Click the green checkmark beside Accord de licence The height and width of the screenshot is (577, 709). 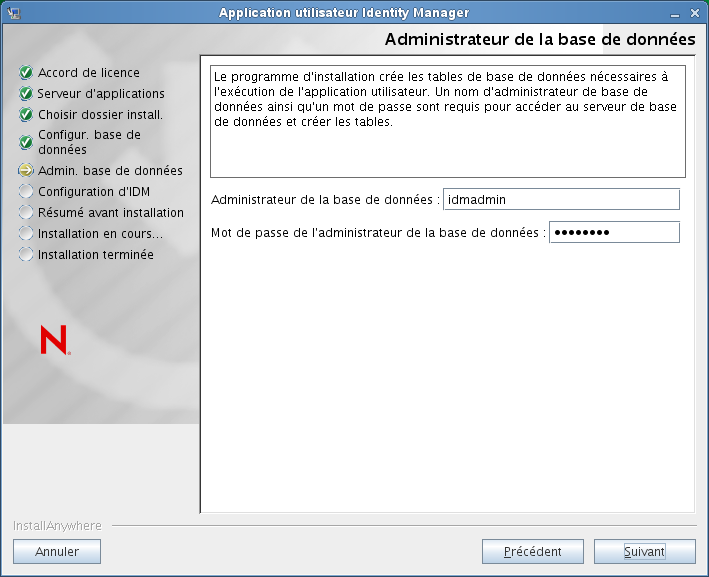click(26, 72)
